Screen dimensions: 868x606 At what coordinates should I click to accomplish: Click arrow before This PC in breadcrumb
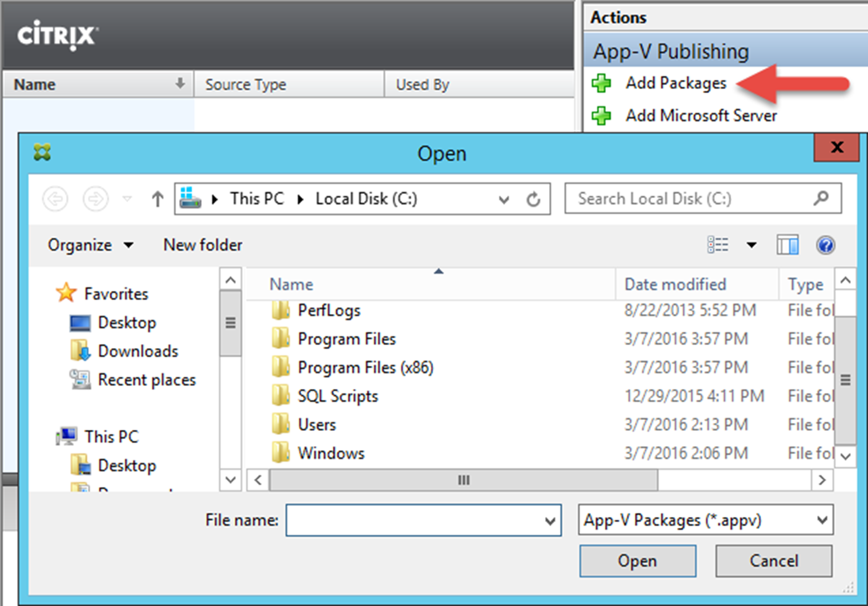[x=214, y=199]
